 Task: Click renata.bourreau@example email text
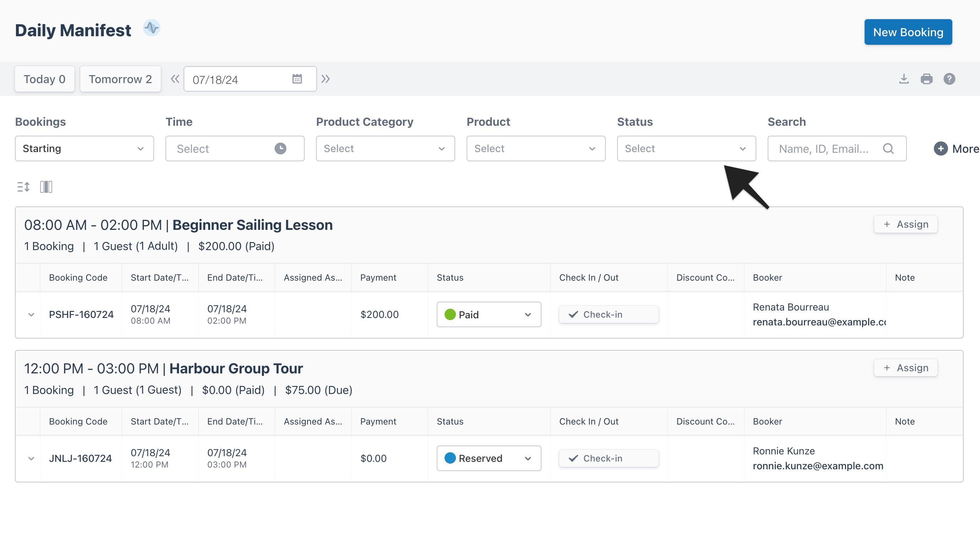820,322
